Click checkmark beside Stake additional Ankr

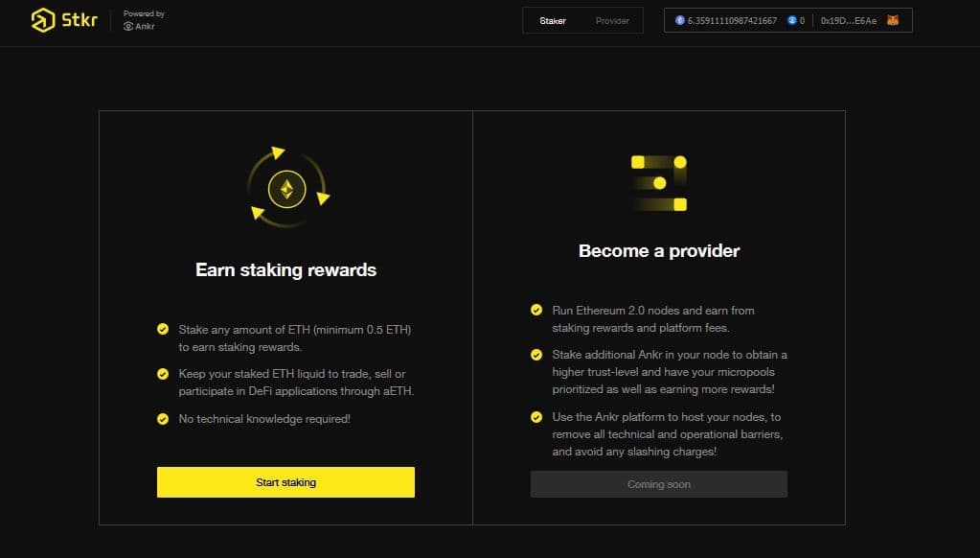(x=536, y=355)
